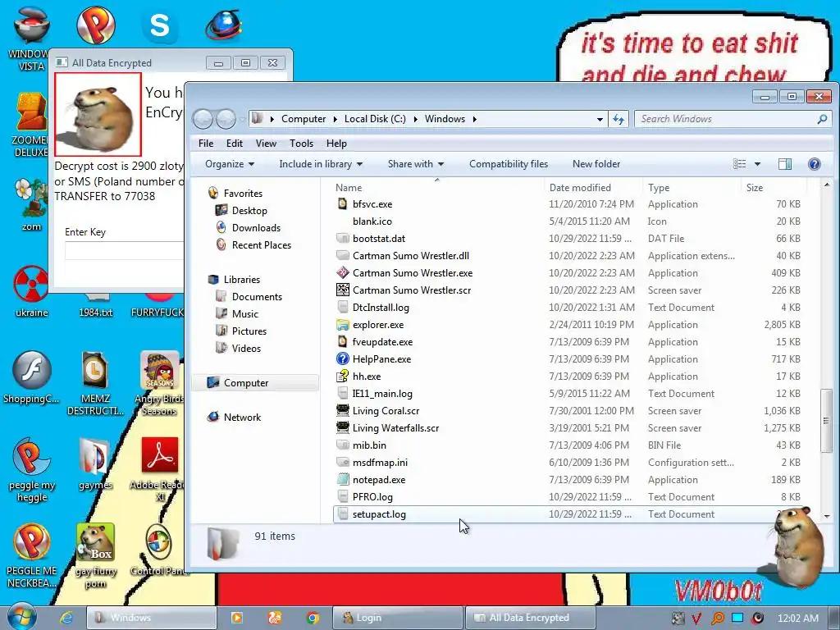Open the Share with dropdown
This screenshot has height=630, width=840.
pos(416,164)
